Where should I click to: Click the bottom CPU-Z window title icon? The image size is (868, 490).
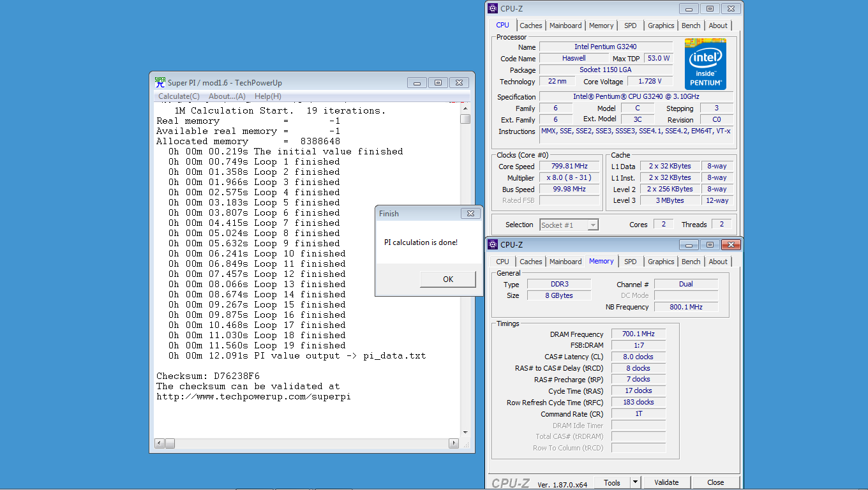tap(493, 244)
